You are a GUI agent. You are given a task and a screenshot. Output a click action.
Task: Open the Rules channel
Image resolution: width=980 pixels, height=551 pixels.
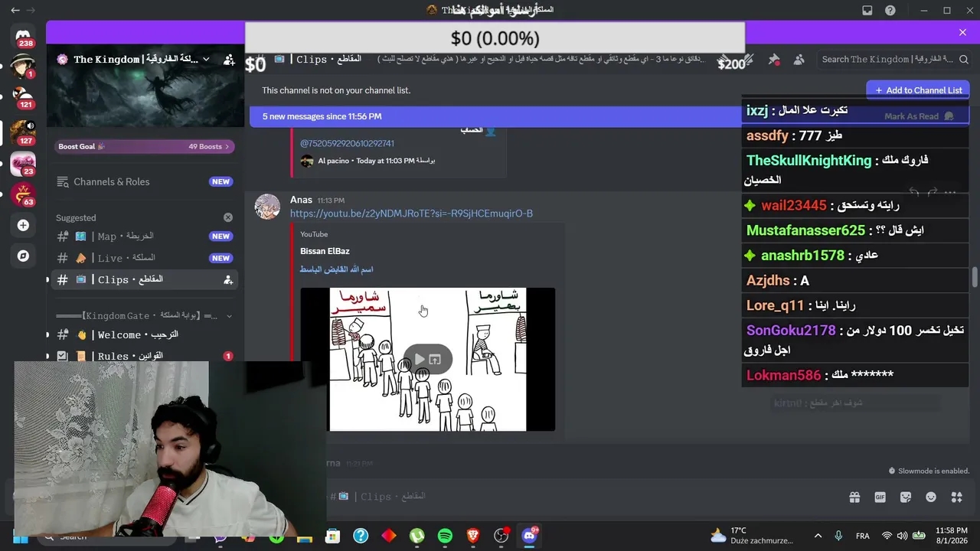[145, 356]
